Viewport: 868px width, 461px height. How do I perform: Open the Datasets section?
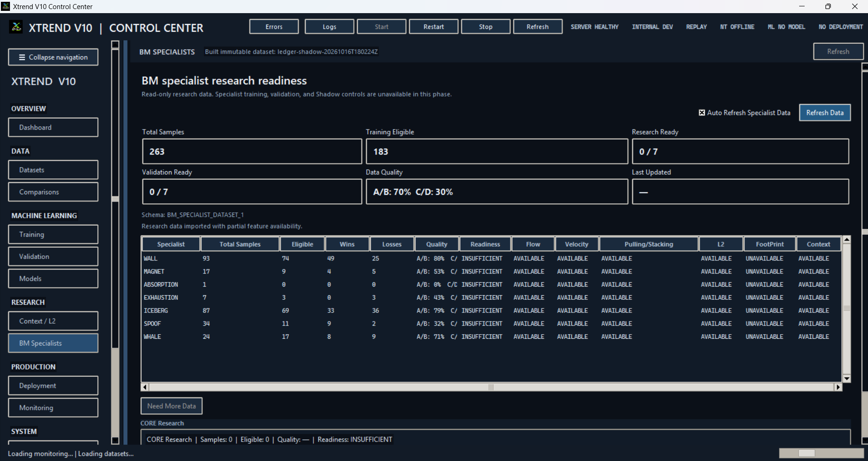coord(53,170)
